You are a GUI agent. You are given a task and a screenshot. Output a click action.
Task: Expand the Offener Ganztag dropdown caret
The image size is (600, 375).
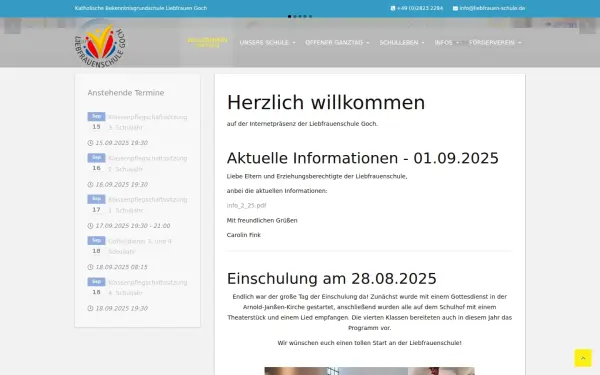pos(368,43)
